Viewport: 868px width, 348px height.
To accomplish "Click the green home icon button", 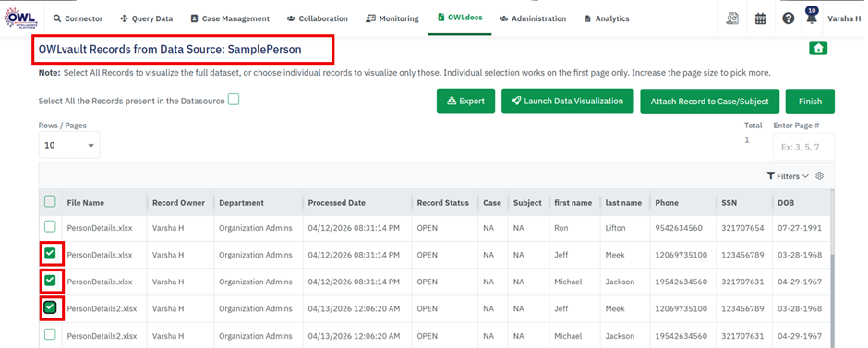I will (818, 48).
